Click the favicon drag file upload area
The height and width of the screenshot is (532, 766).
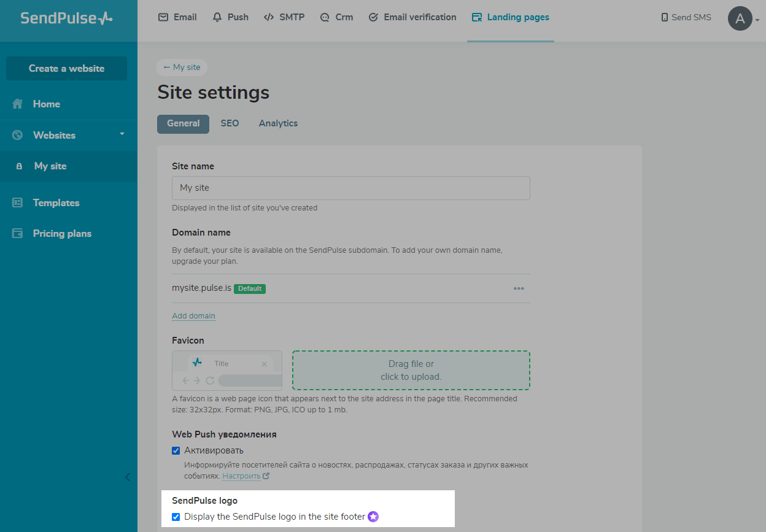(411, 370)
